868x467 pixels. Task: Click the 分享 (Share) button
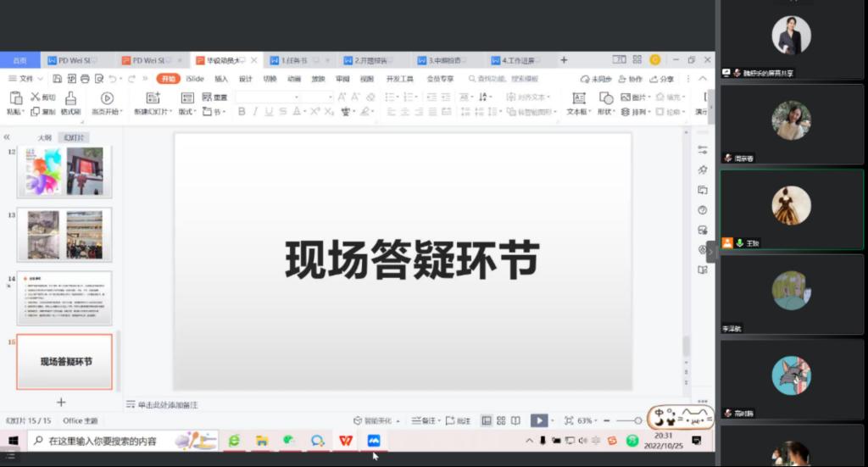tap(662, 79)
